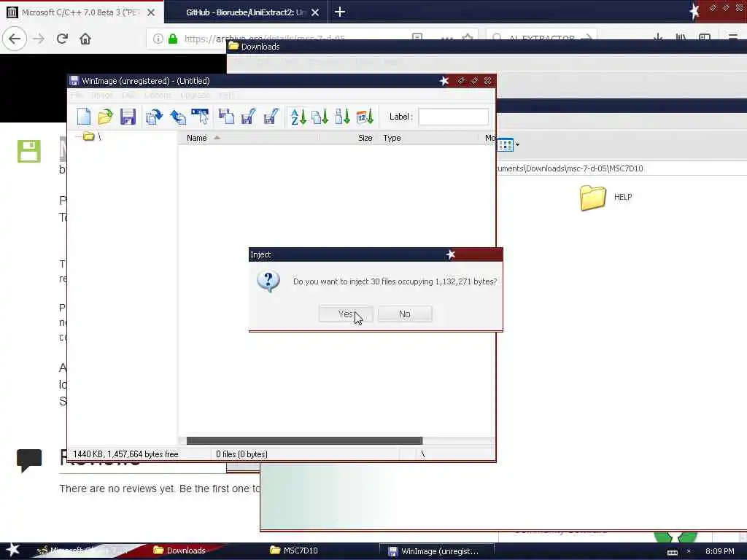The height and width of the screenshot is (560, 747).
Task: Open the WinImage Image menu
Action: coord(101,96)
